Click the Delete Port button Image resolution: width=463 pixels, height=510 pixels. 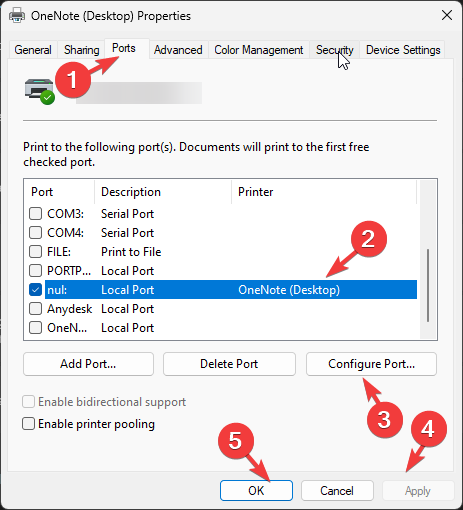pyautogui.click(x=229, y=364)
